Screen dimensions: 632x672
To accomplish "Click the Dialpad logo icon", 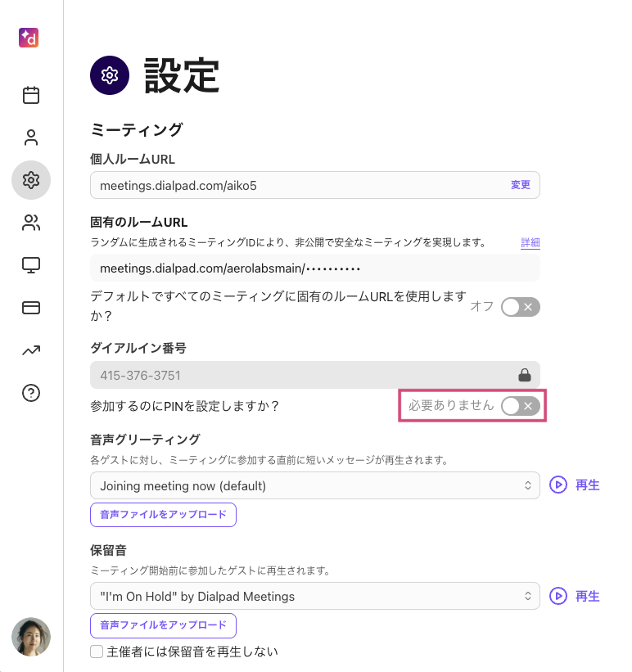I will click(x=29, y=38).
